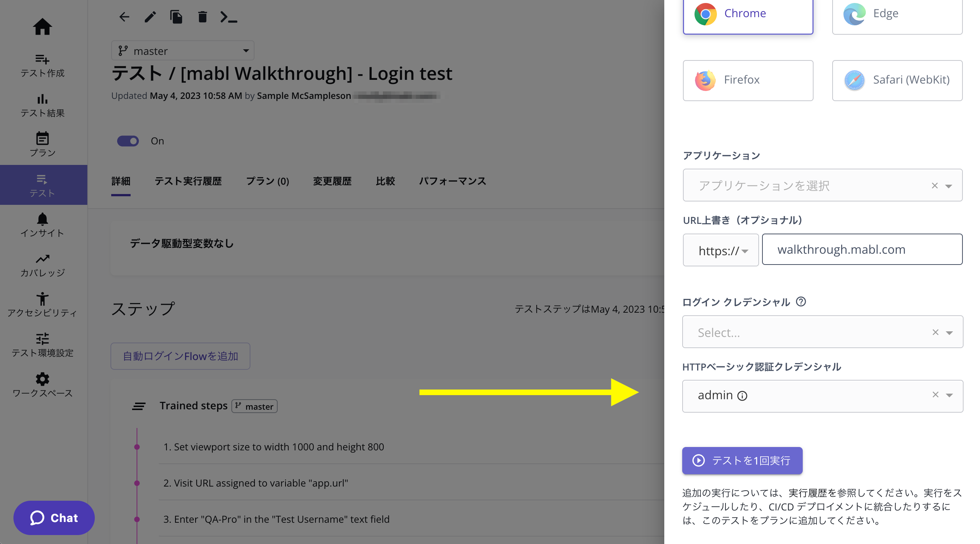Clear the admin HTTP credential with X
Image resolution: width=980 pixels, height=544 pixels.
936,395
